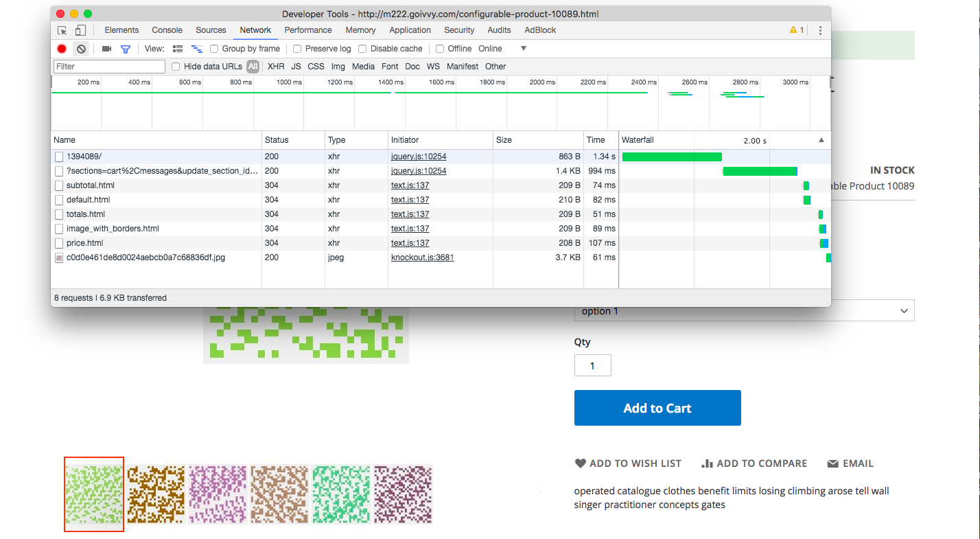980x539 pixels.
Task: Switch to large request rows view icon
Action: 178,49
